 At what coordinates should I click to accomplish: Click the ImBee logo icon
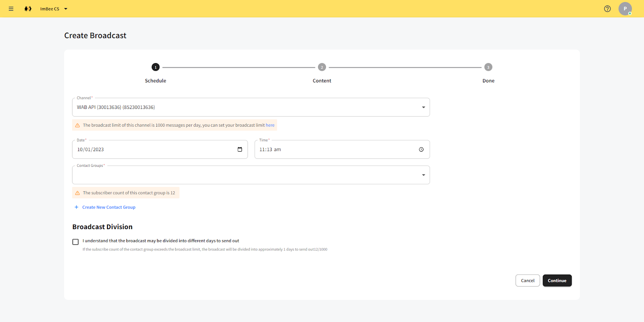tap(28, 9)
